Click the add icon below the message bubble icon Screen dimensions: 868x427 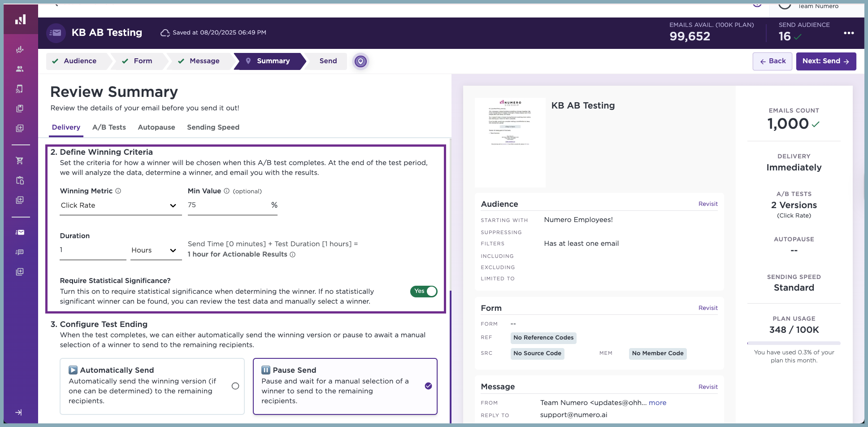tap(20, 272)
